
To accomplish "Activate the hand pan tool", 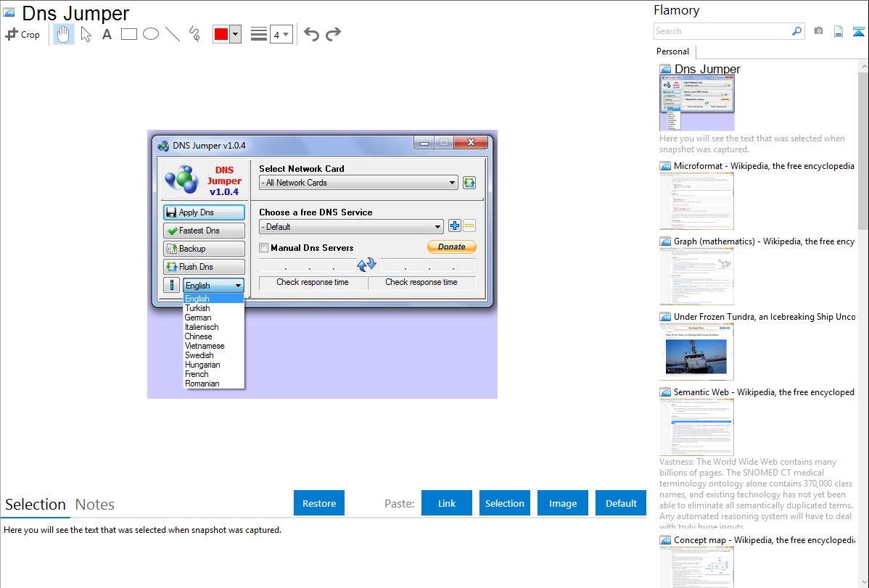I will point(64,34).
